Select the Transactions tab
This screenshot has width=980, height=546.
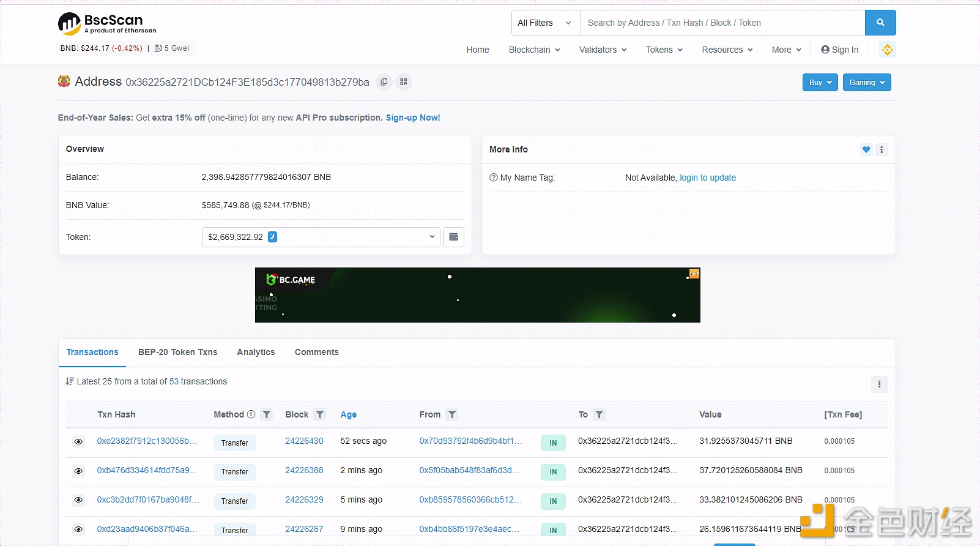tap(92, 352)
